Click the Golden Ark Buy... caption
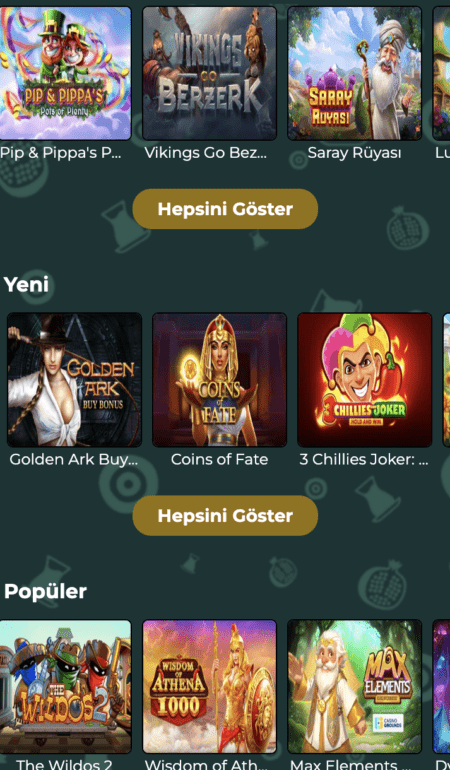Screen dimensions: 450x770 74,460
